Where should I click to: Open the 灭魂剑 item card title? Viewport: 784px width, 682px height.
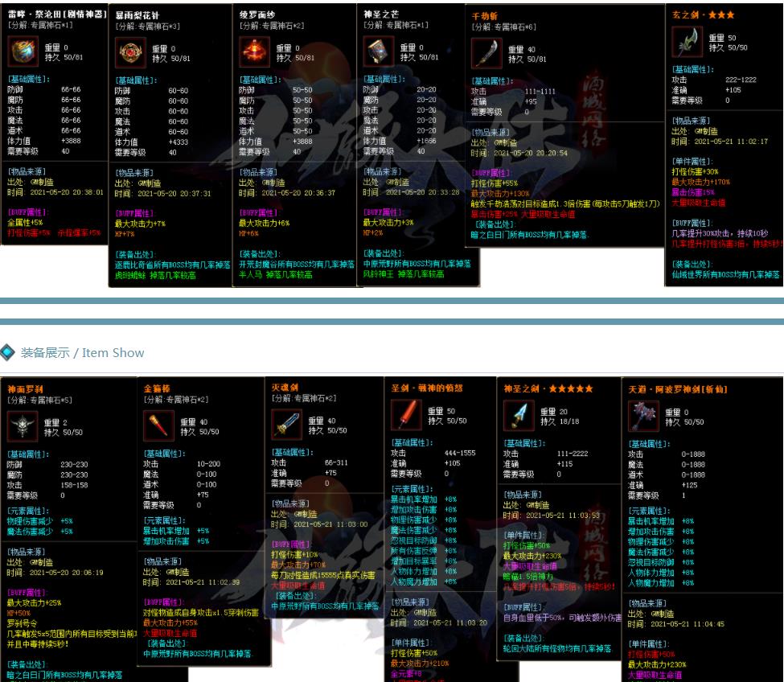285,387
